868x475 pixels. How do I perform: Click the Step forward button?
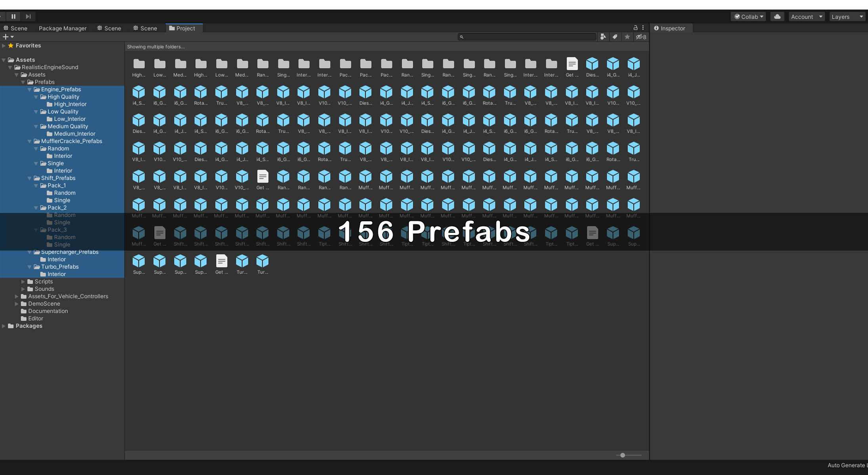pyautogui.click(x=28, y=16)
